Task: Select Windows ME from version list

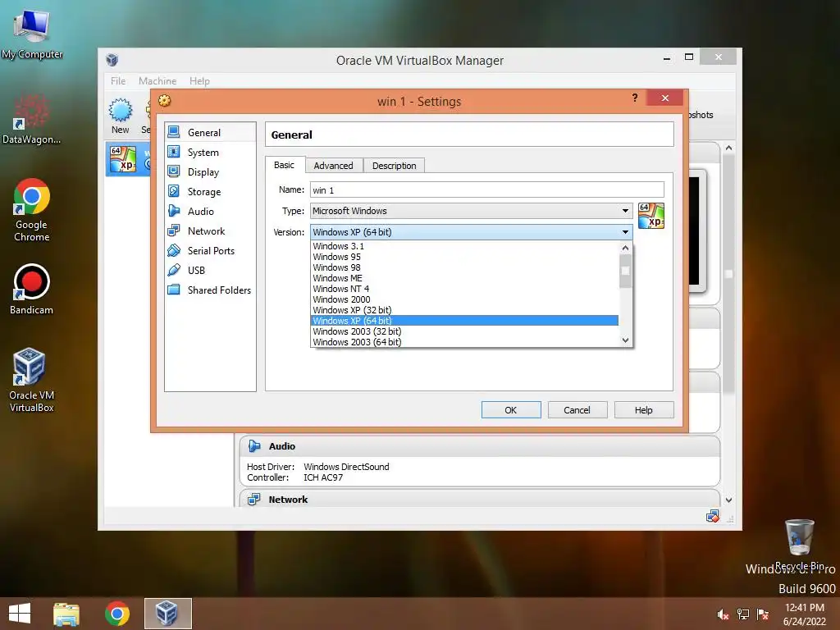Action: pos(464,278)
